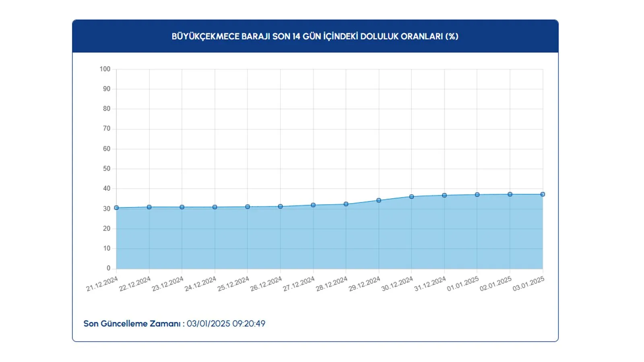Click the y-axis value 60
Image resolution: width=644 pixels, height=362 pixels.
click(x=107, y=149)
